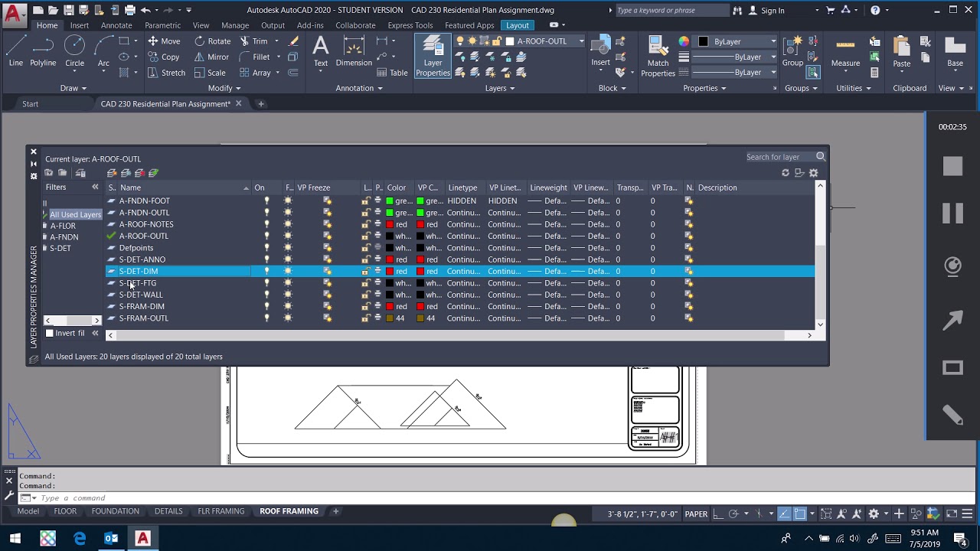
Task: Open the Annotate ribbon tab
Action: point(116,25)
